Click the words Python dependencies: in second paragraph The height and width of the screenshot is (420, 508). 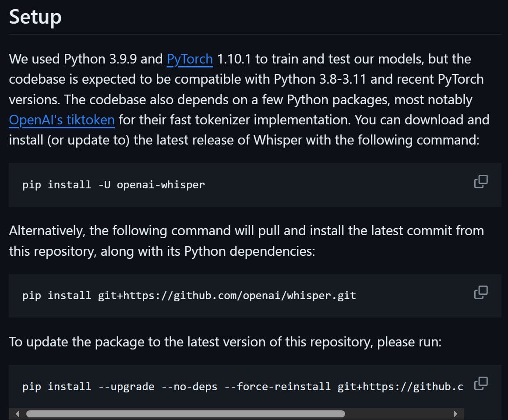[x=250, y=251]
